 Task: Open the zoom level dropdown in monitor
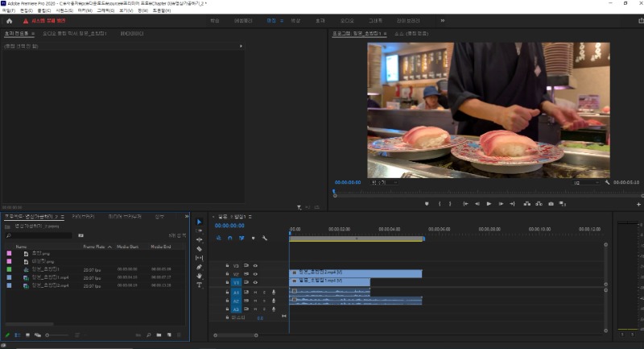coord(384,182)
